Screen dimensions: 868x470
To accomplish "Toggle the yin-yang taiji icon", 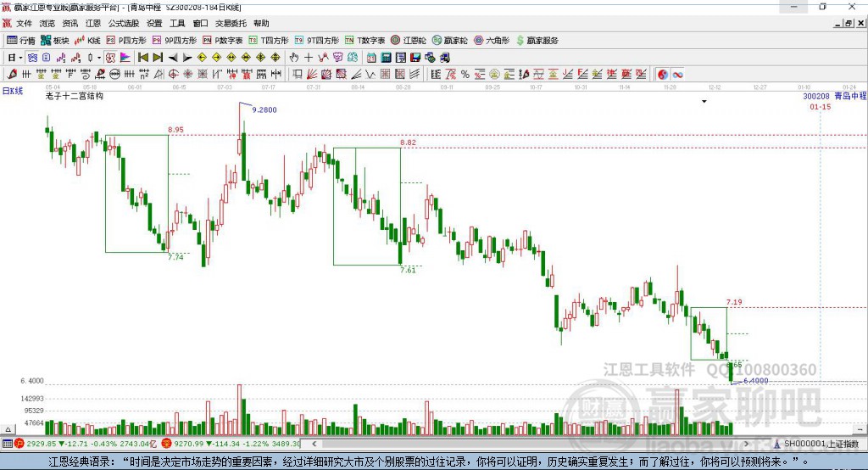I will tap(663, 75).
